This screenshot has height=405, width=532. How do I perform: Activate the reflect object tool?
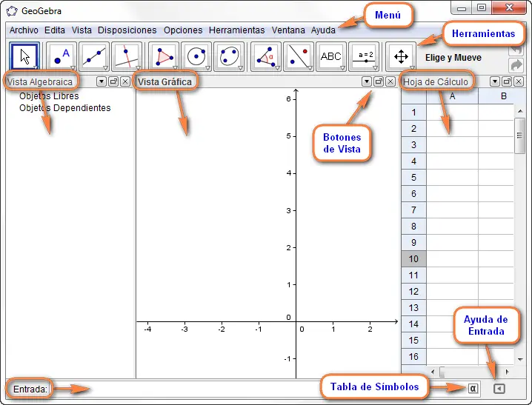(299, 56)
